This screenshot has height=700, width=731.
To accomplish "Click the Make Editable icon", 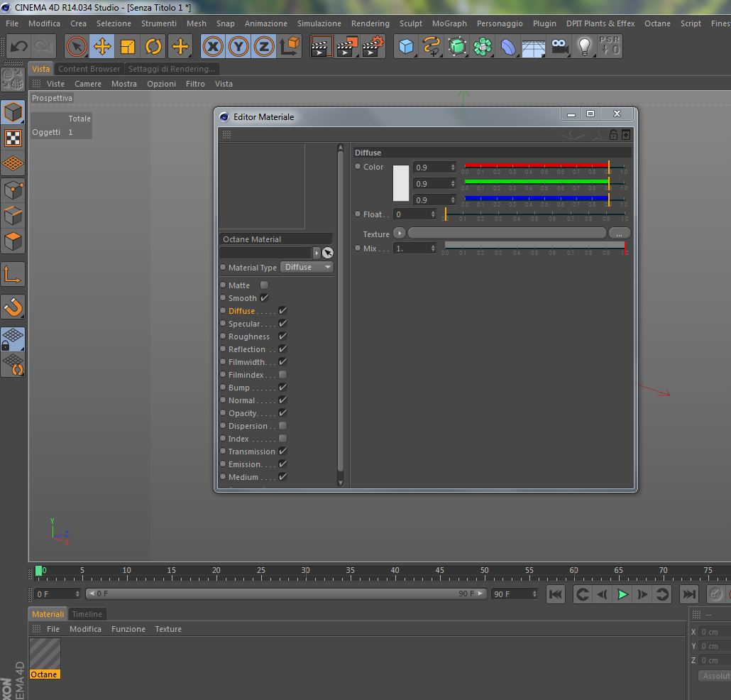I will point(13,80).
